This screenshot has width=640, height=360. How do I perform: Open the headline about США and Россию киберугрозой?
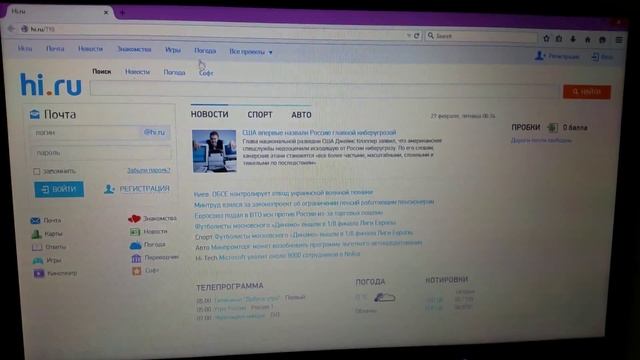coord(319,133)
